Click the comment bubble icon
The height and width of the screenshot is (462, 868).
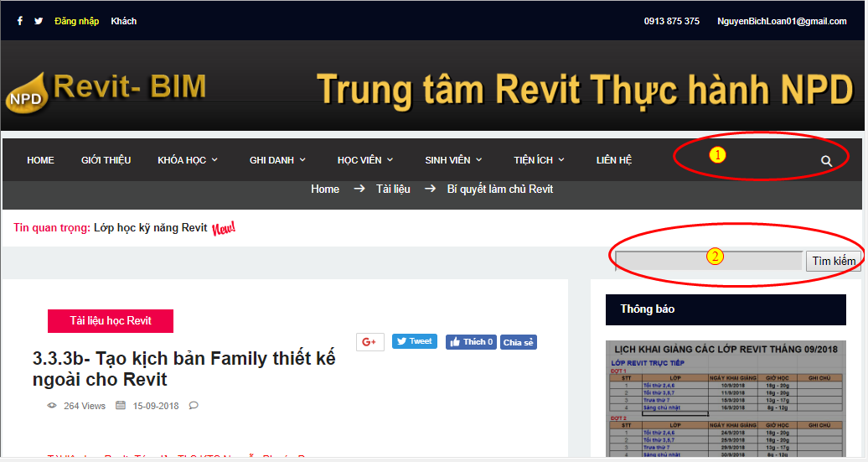coord(194,406)
